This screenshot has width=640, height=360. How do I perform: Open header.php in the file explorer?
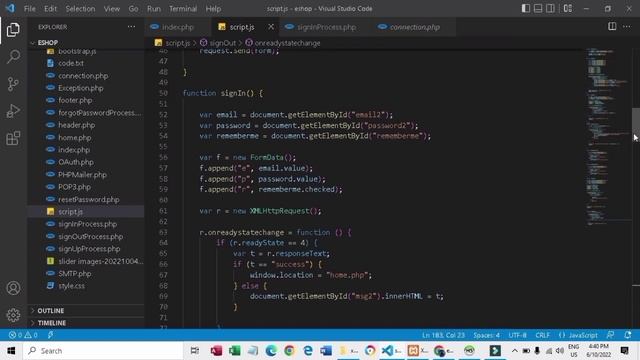point(76,125)
